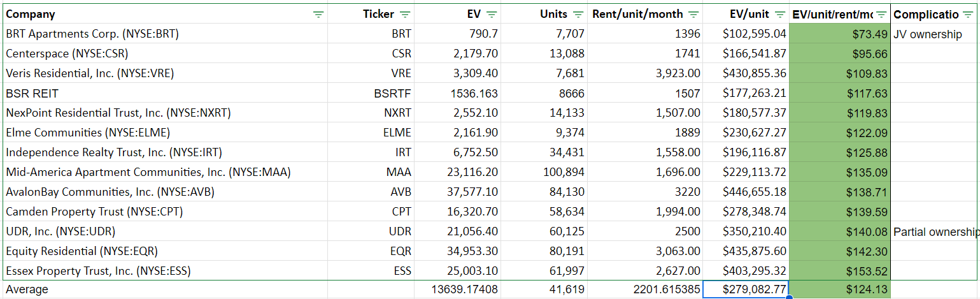Open the Ticker column filter icon
Viewport: 980px width, 299px height.
click(404, 14)
